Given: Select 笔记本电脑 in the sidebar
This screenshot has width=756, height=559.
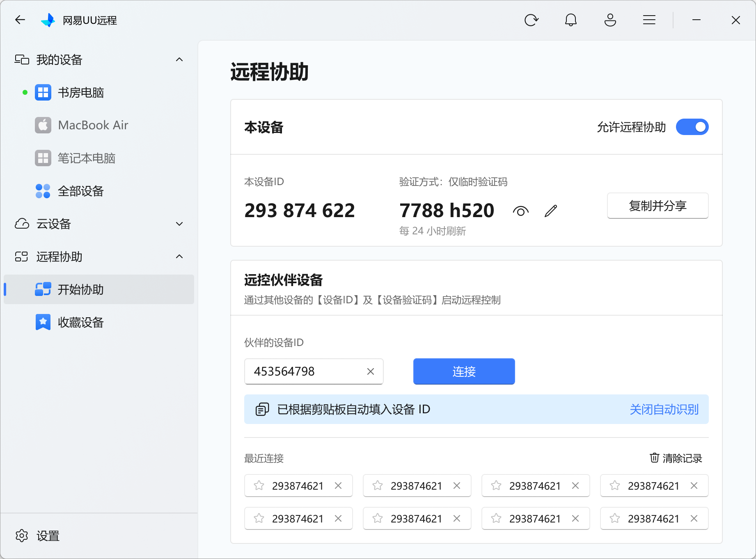Looking at the screenshot, I should coord(99,158).
